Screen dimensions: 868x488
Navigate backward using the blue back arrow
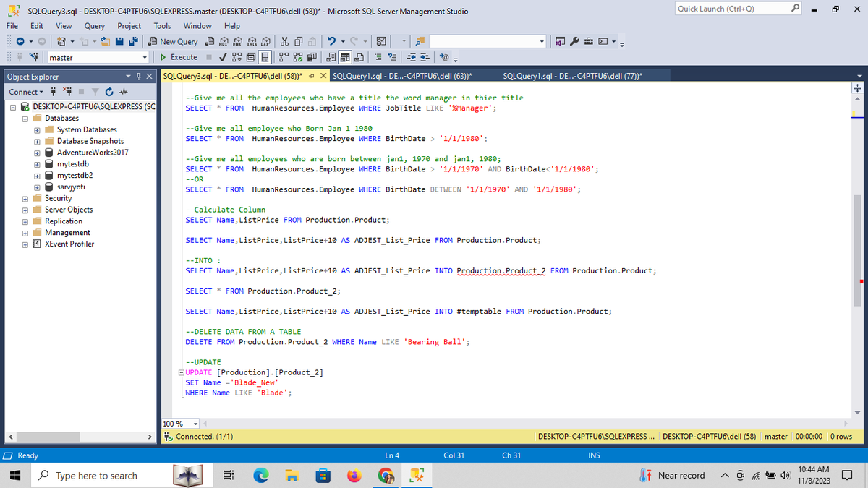click(x=20, y=42)
